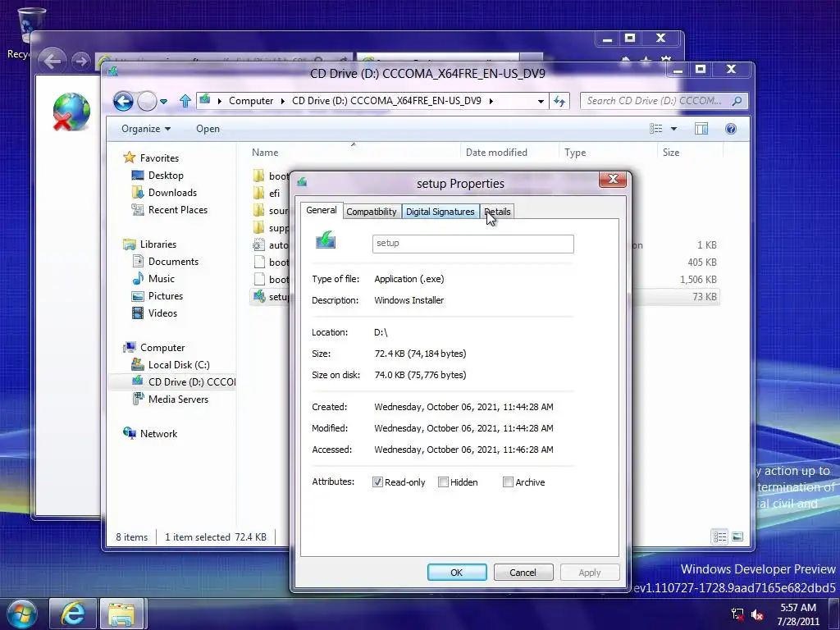Screen dimensions: 840x630
Task: Open File Explorer taskbar button
Action: 121,614
